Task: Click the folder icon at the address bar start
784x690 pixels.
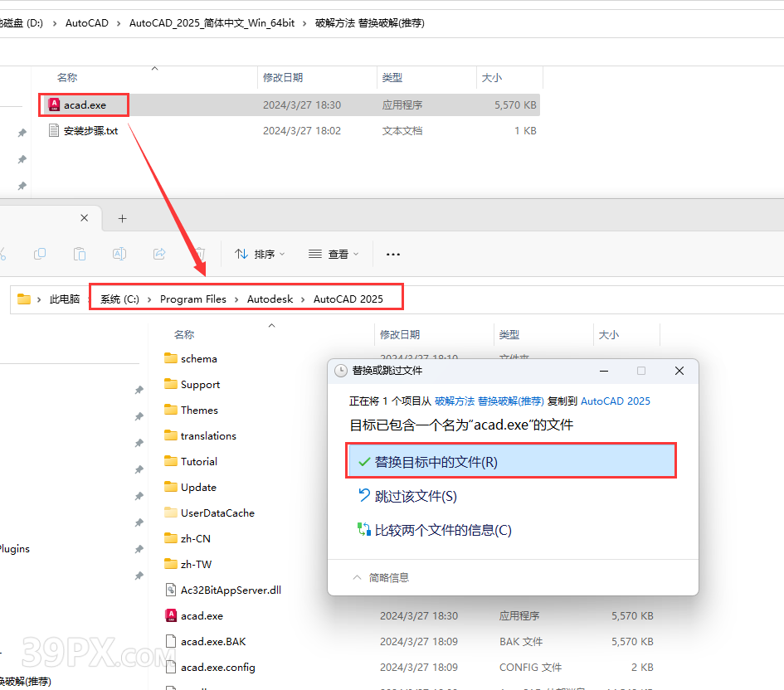Action: [x=24, y=299]
